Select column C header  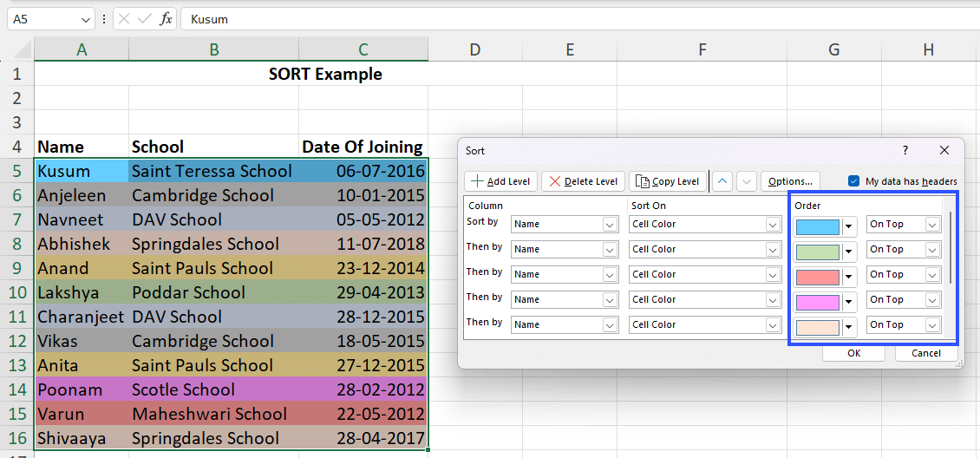click(363, 49)
